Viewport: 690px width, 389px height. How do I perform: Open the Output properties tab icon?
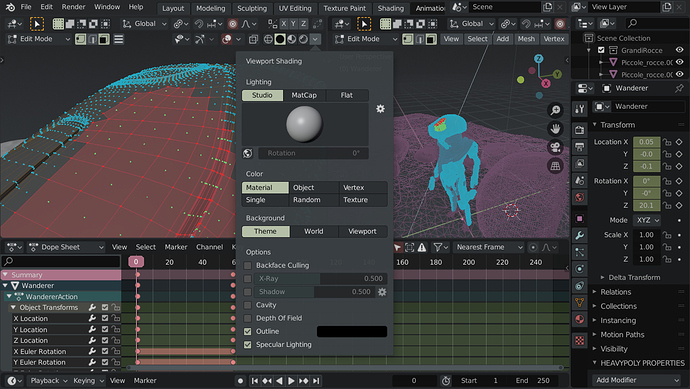click(580, 147)
